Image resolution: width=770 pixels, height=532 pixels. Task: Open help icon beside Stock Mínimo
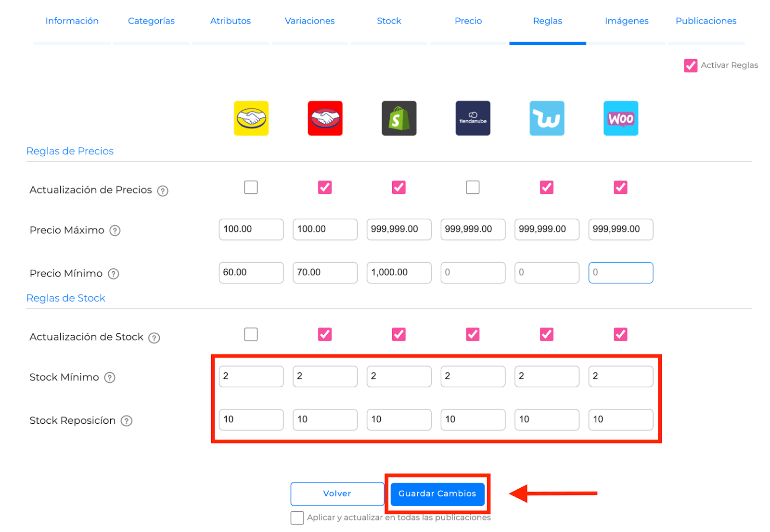coord(110,378)
